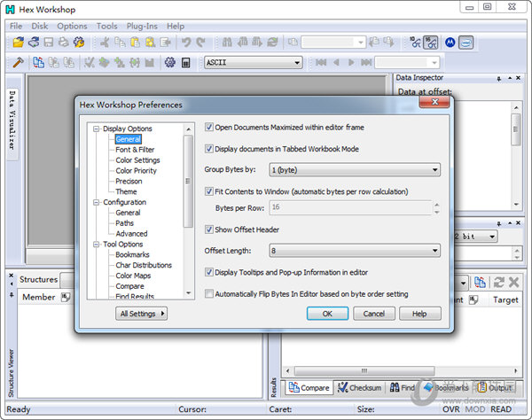Click the Save floppy disk icon
The height and width of the screenshot is (420, 532).
(49, 43)
